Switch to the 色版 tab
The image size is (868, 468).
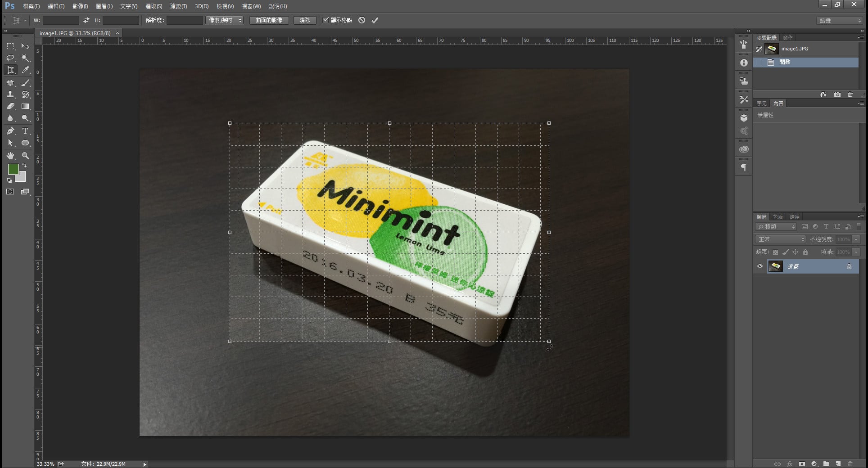click(x=778, y=217)
